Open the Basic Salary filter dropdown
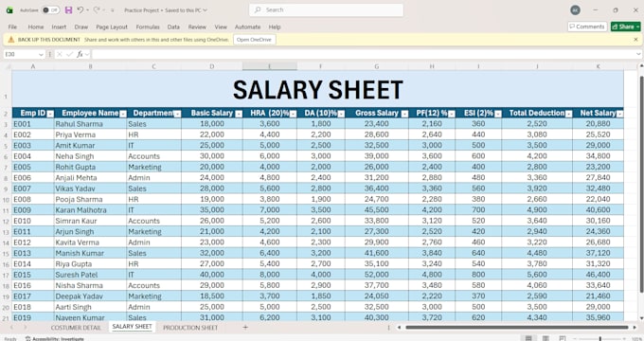Viewport: 644px width, 341px height. (239, 114)
